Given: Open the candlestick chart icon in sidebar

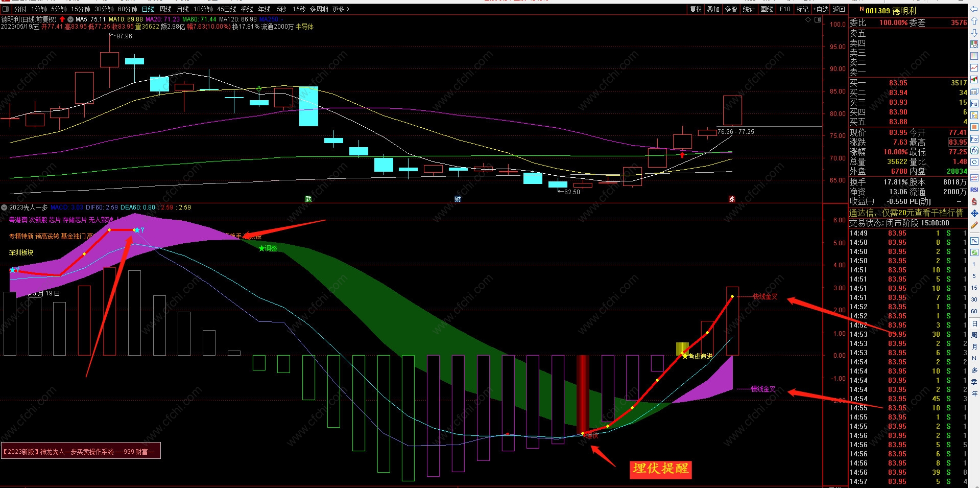Looking at the screenshot, I should click(974, 79).
